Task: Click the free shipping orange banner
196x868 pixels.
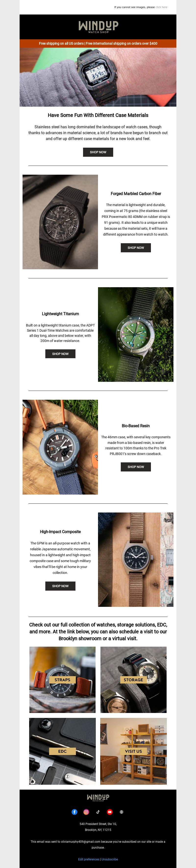Action: pyautogui.click(x=98, y=43)
